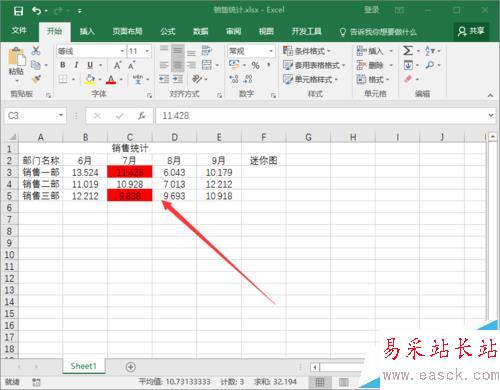Click the cell Borders icon
The width and height of the screenshot is (500, 390).
click(63, 79)
